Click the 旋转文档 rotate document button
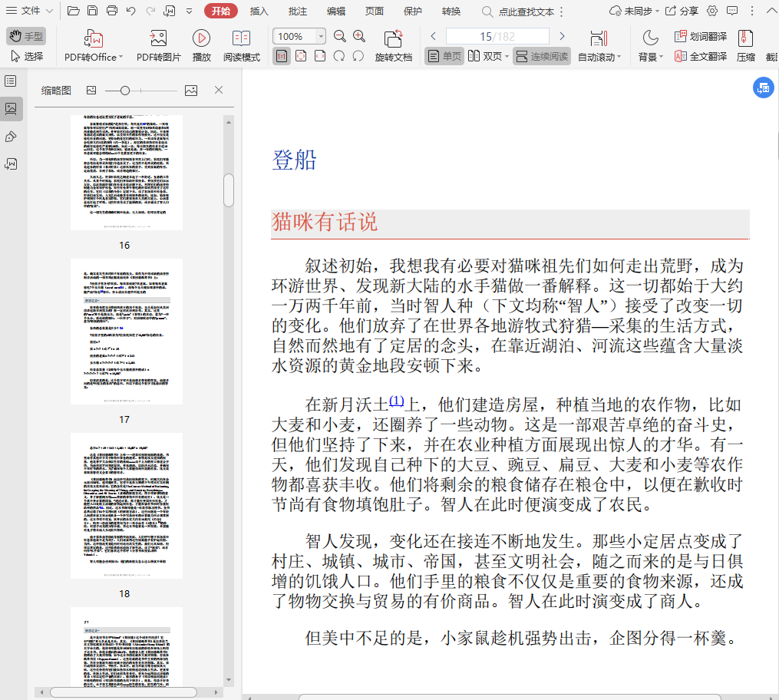 click(394, 46)
